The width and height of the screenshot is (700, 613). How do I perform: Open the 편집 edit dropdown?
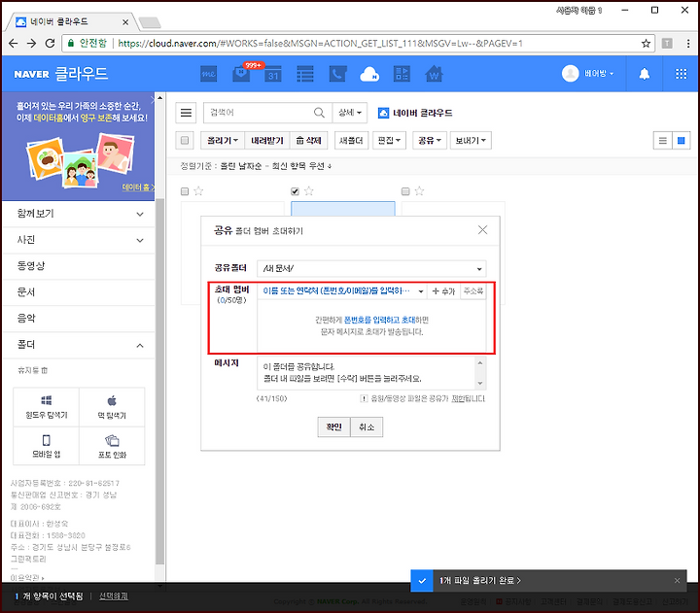point(389,141)
